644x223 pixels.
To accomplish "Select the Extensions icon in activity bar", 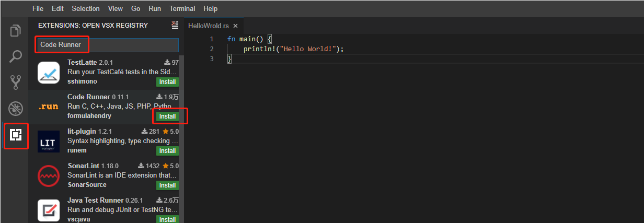I will (x=16, y=135).
